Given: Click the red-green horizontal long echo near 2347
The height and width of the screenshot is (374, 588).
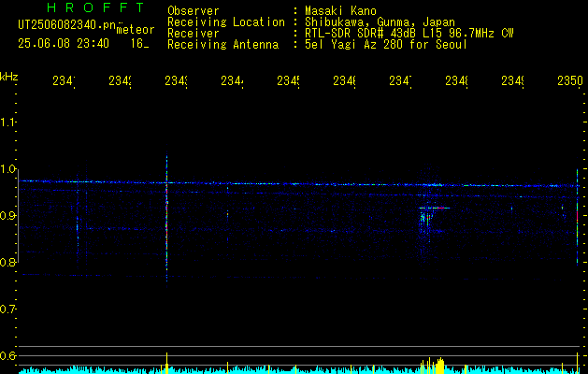Looking at the screenshot, I should [435, 208].
